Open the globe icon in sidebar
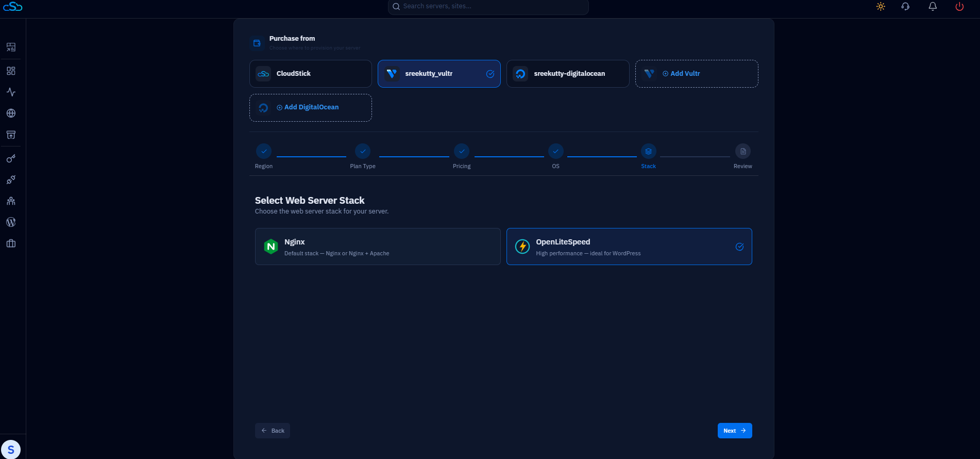The width and height of the screenshot is (980, 459). (11, 113)
